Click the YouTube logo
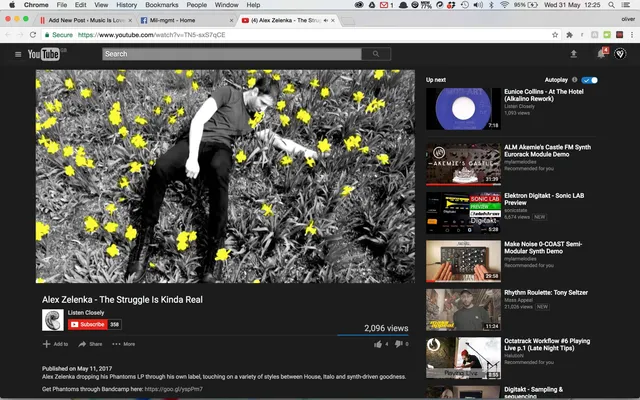 (x=44, y=54)
